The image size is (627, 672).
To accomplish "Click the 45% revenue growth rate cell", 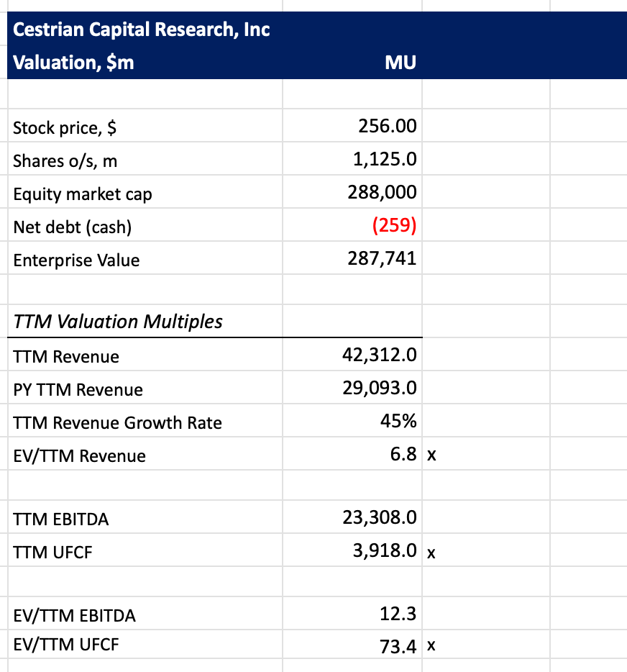I will 398,422.
